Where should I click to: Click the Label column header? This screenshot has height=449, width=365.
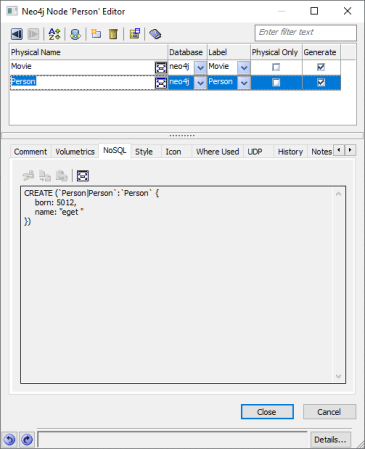(x=229, y=52)
